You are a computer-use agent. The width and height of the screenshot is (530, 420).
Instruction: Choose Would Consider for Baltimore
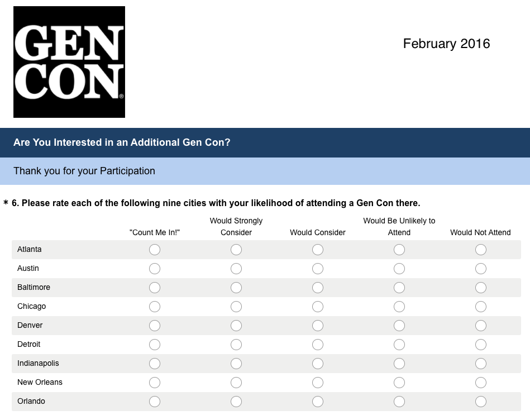tap(317, 288)
